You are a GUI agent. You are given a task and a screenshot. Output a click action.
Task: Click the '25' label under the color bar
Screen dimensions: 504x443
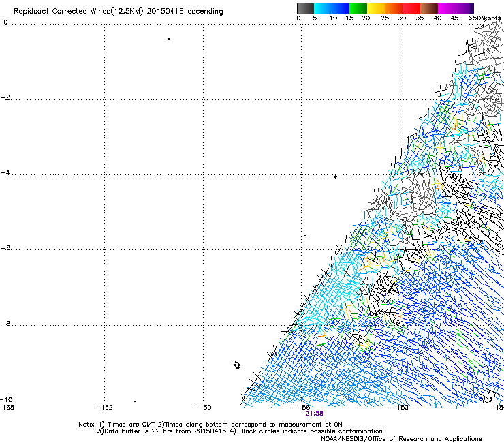pos(385,18)
